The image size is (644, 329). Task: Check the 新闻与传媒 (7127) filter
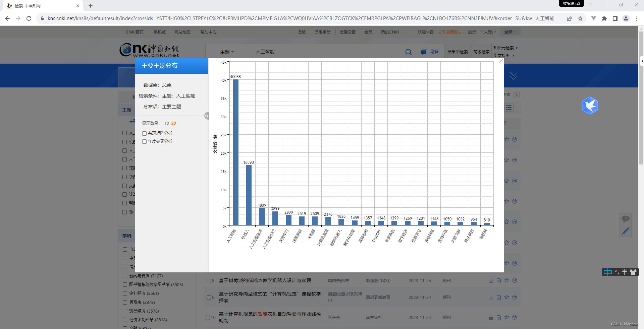(125, 276)
